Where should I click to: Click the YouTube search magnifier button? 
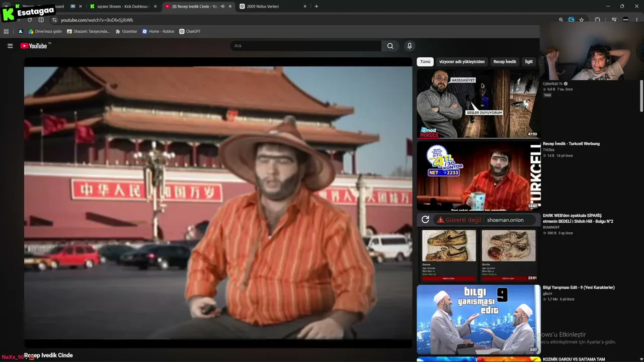[390, 46]
